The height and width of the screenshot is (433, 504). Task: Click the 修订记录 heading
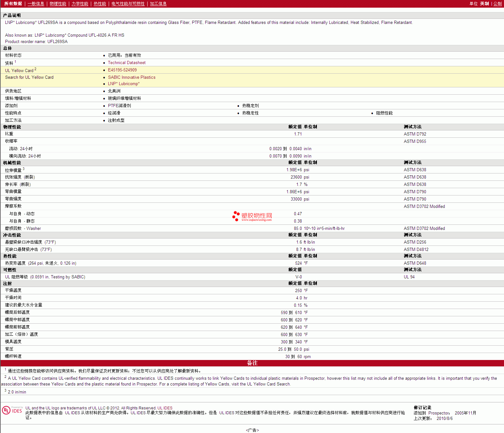pyautogui.click(x=422, y=408)
